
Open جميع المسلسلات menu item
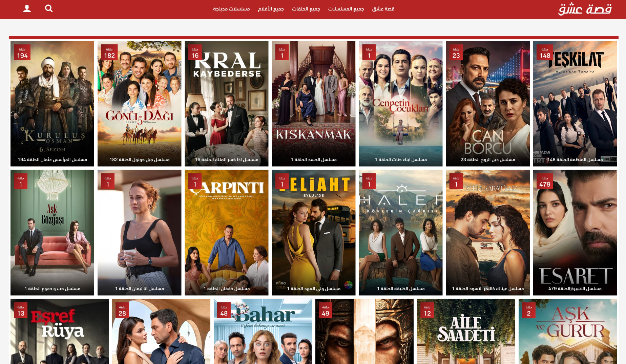click(x=346, y=9)
